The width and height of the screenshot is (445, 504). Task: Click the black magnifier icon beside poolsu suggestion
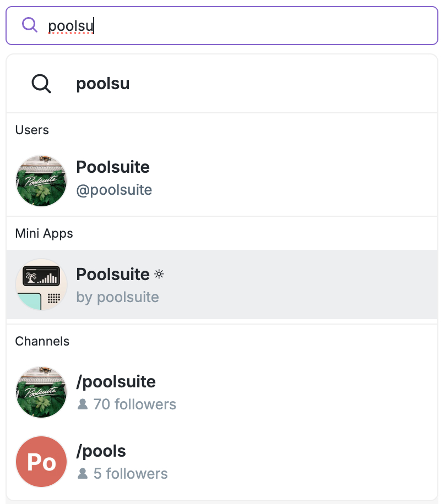click(41, 84)
